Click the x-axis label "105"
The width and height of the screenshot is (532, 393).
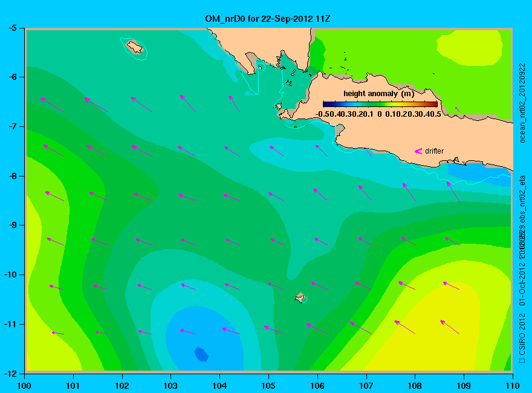point(268,386)
